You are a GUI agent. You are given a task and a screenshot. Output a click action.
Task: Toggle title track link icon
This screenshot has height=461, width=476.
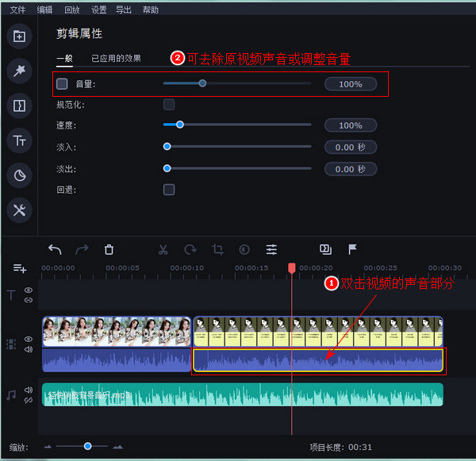(x=29, y=300)
